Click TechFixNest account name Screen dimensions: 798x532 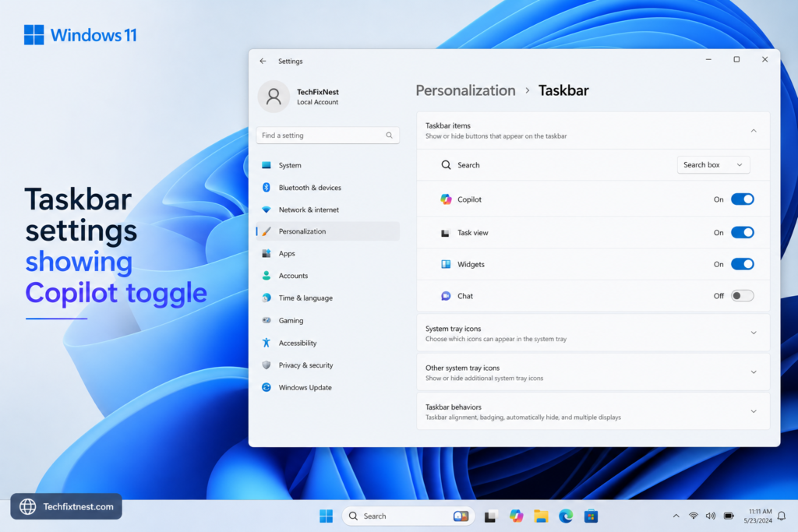(318, 92)
